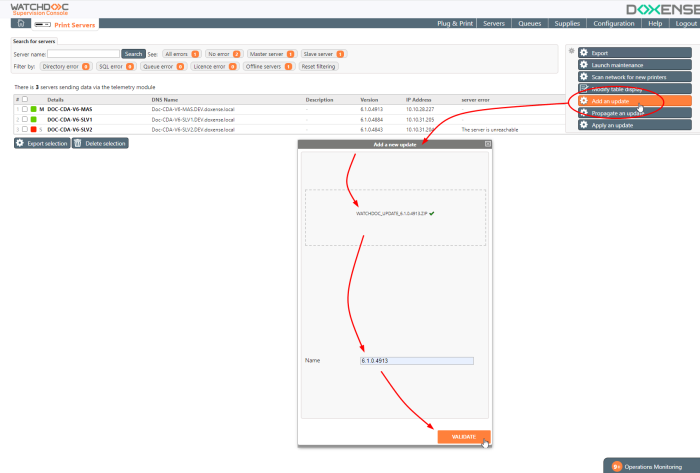The height and width of the screenshot is (473, 700).
Task: Click the update Name field showing 6.1.0.4913
Action: (416, 360)
